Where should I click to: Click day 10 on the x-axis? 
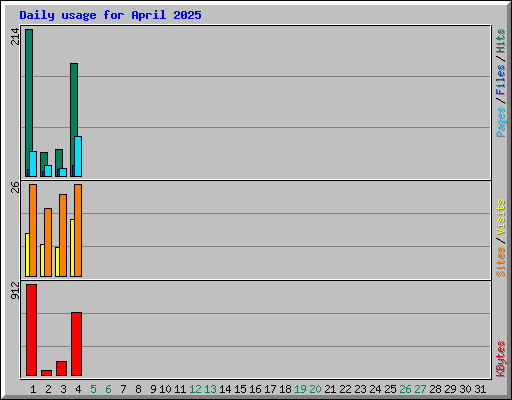(165, 389)
